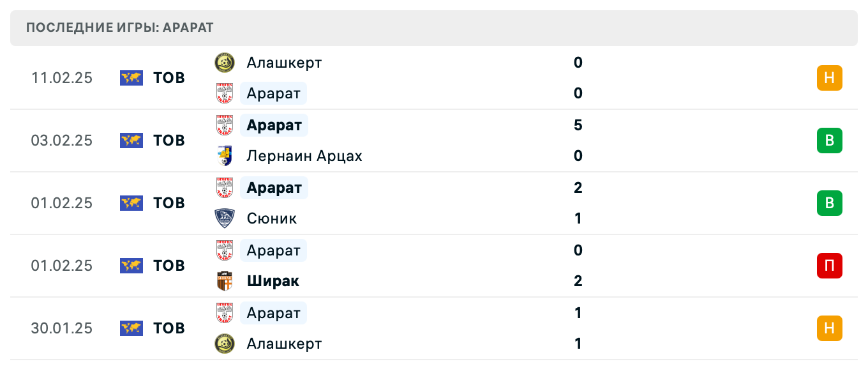
Task: Click the Н badge on the last row
Action: click(x=829, y=328)
